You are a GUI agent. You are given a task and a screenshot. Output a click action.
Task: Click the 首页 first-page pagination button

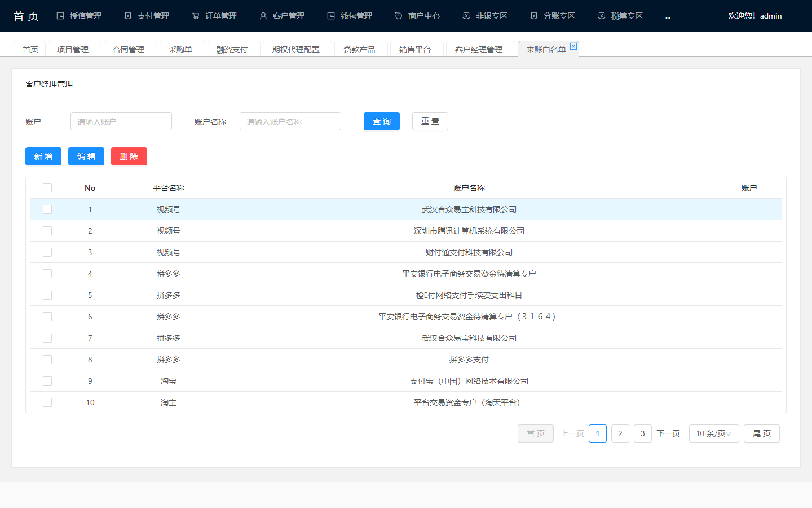[536, 433]
